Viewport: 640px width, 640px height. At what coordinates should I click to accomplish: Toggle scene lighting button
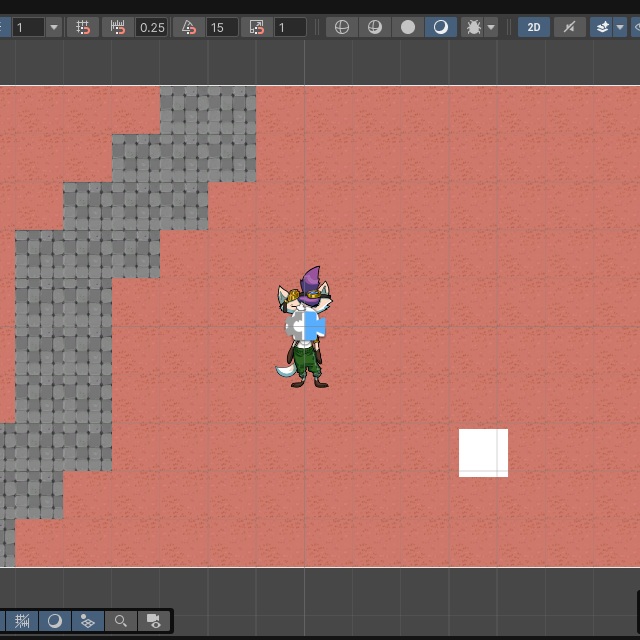570,27
